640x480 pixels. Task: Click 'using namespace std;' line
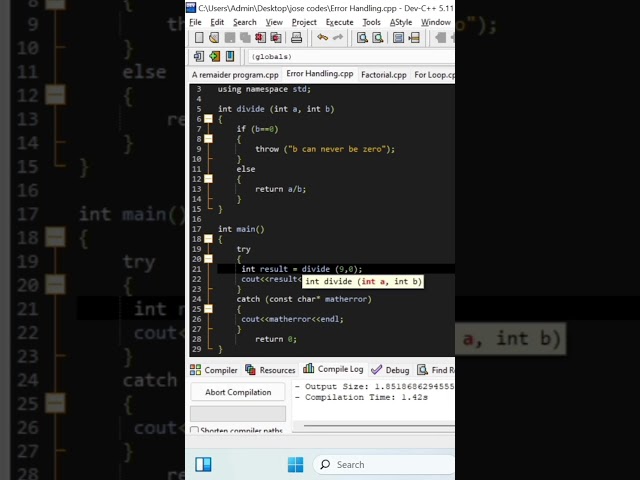264,89
